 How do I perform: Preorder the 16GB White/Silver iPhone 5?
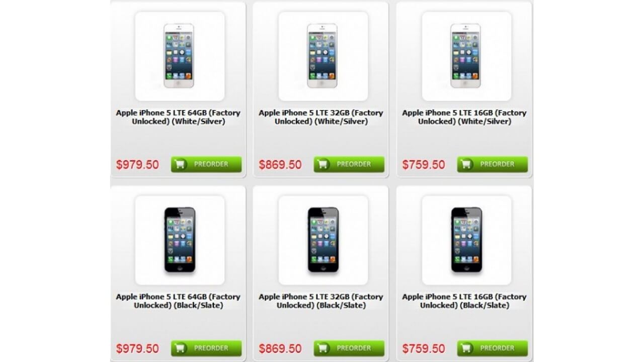(x=493, y=164)
